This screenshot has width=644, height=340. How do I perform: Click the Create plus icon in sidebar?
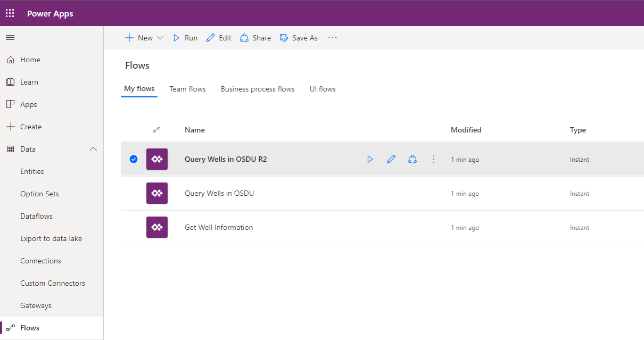tap(10, 127)
